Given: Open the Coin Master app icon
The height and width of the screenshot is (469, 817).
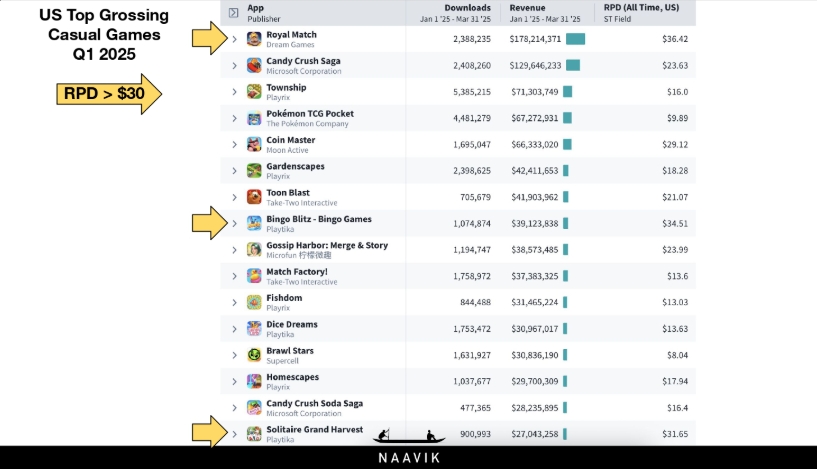Looking at the screenshot, I should (254, 144).
